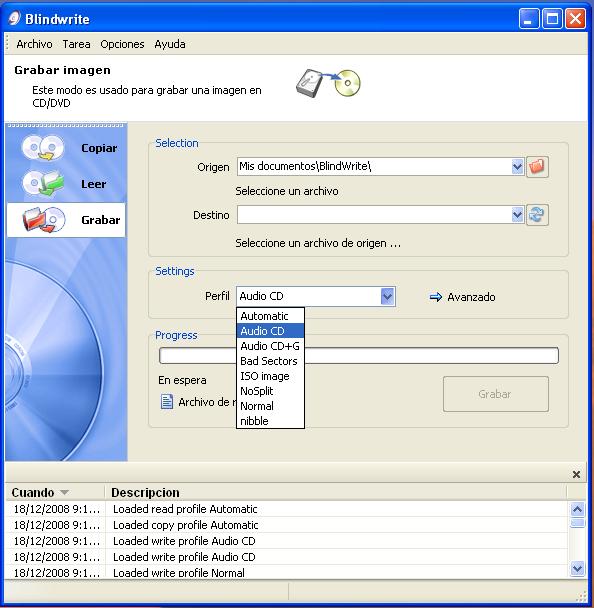Choose NoSplit profile option
Image resolution: width=594 pixels, height=608 pixels.
(x=270, y=391)
